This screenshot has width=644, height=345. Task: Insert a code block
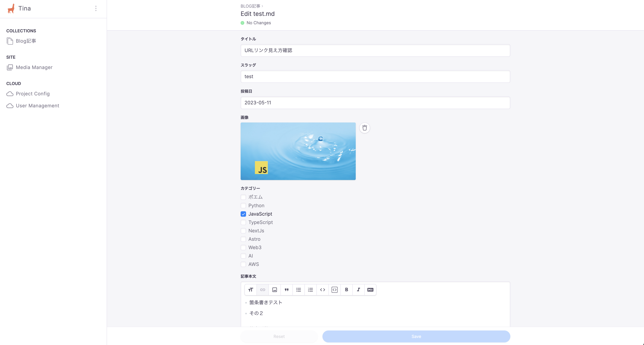pyautogui.click(x=334, y=290)
